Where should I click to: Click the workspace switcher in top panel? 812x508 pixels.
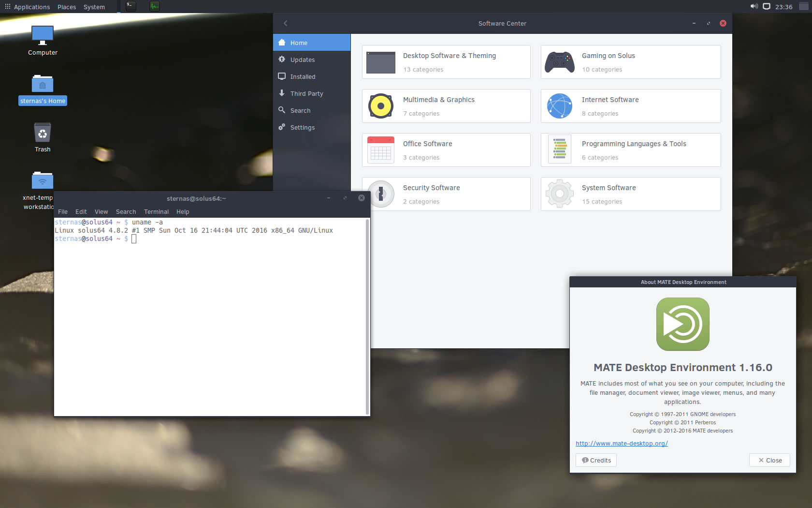[x=804, y=6]
